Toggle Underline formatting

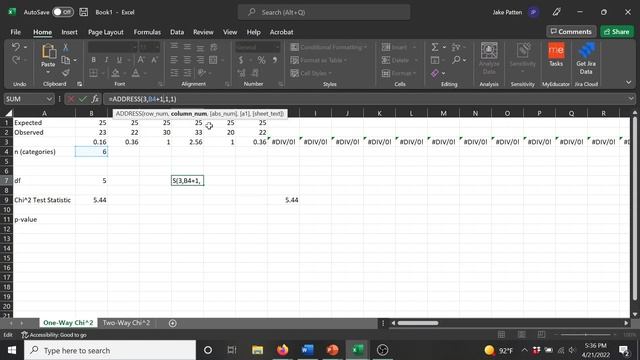[119, 60]
